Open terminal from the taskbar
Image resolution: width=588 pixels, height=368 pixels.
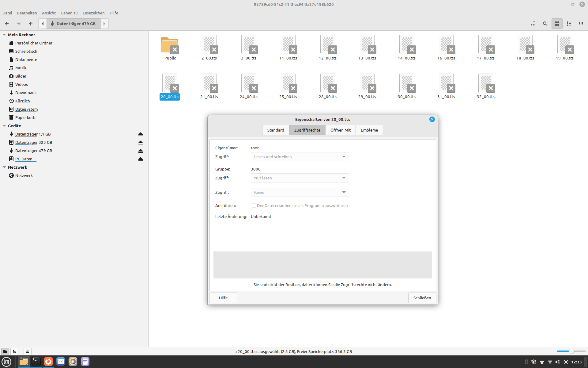click(x=36, y=362)
